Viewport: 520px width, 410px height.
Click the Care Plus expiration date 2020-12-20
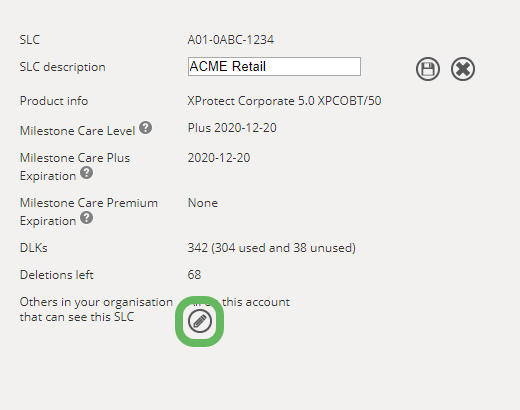(219, 158)
